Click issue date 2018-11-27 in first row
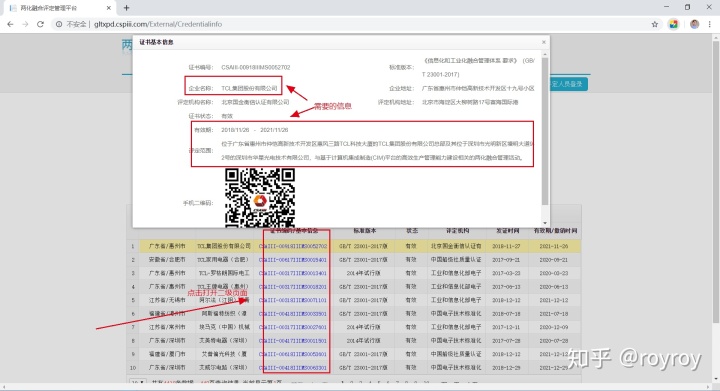 506,246
